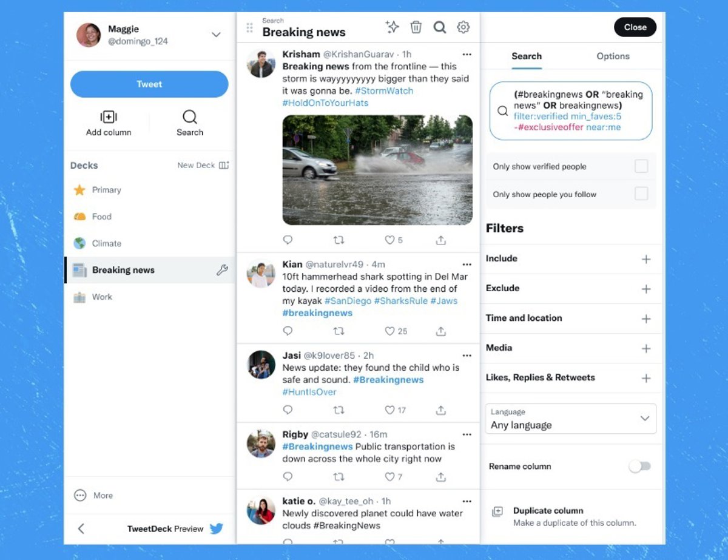This screenshot has height=560, width=728.
Task: Expand account menu next to Maggie
Action: point(216,35)
